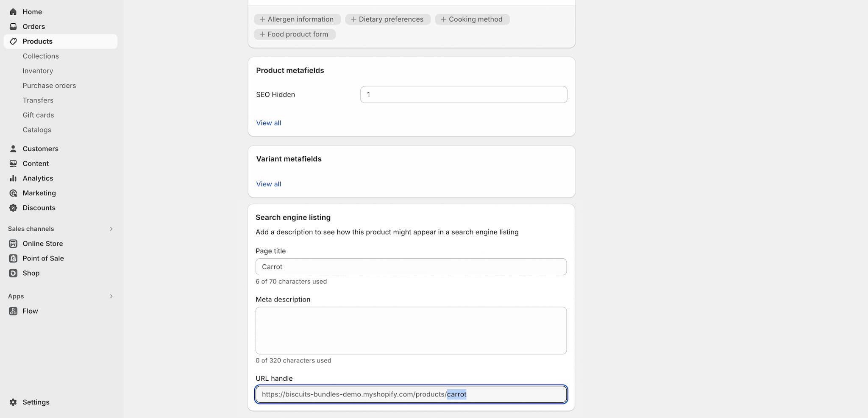Add the Dietary preferences attribute
Viewport: 868px width, 418px height.
[x=387, y=19]
